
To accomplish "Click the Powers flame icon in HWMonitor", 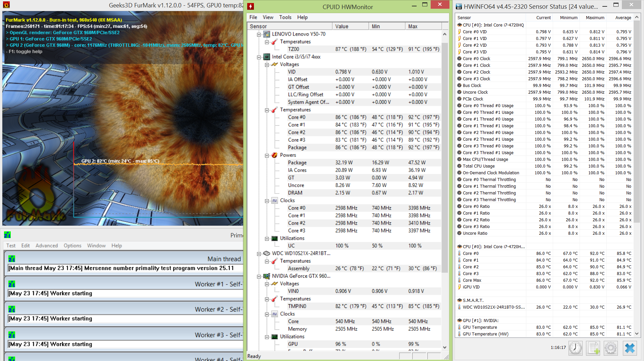I will tap(275, 155).
